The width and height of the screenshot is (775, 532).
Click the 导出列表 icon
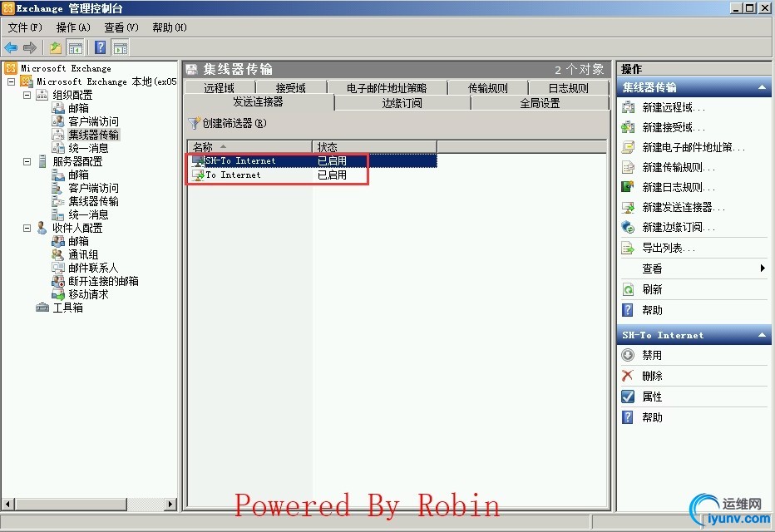coord(628,248)
